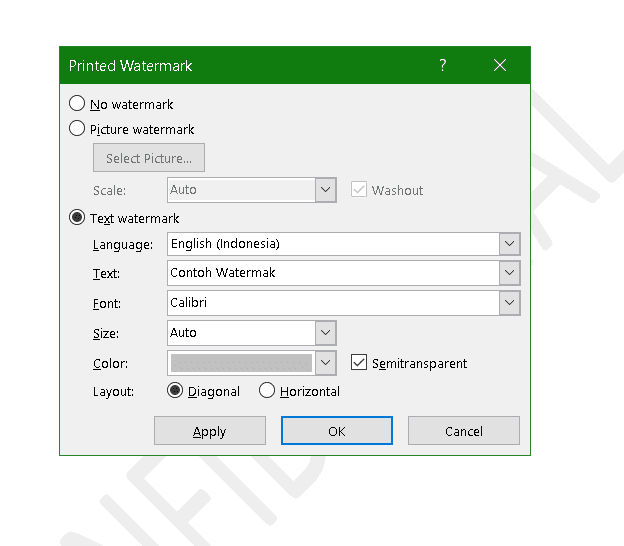The width and height of the screenshot is (624, 546).
Task: Click the Help question mark icon
Action: pos(443,66)
